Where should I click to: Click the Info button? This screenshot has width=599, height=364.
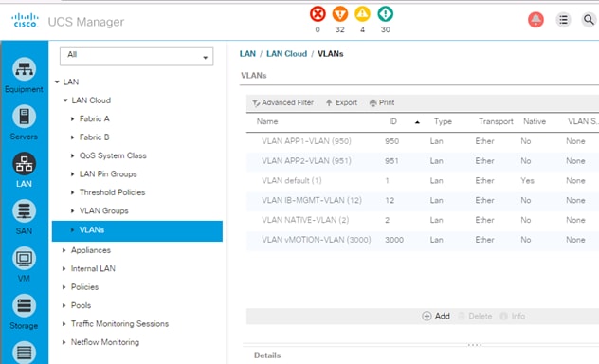(x=513, y=316)
